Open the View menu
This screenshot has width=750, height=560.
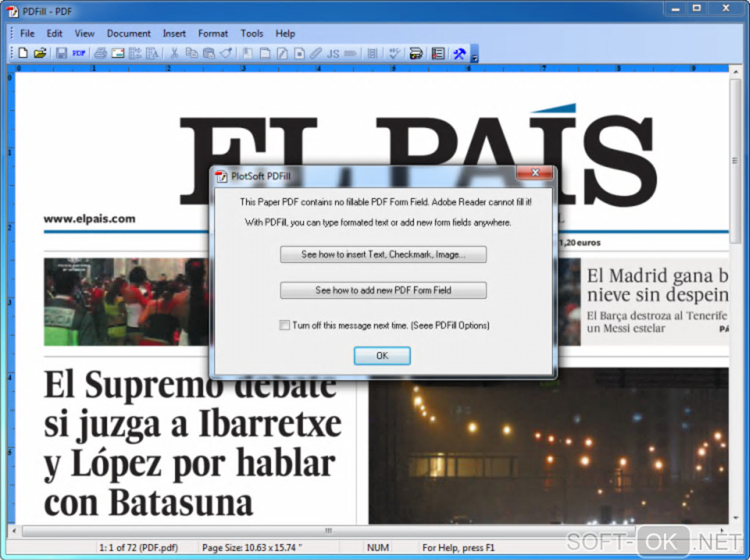coord(84,34)
